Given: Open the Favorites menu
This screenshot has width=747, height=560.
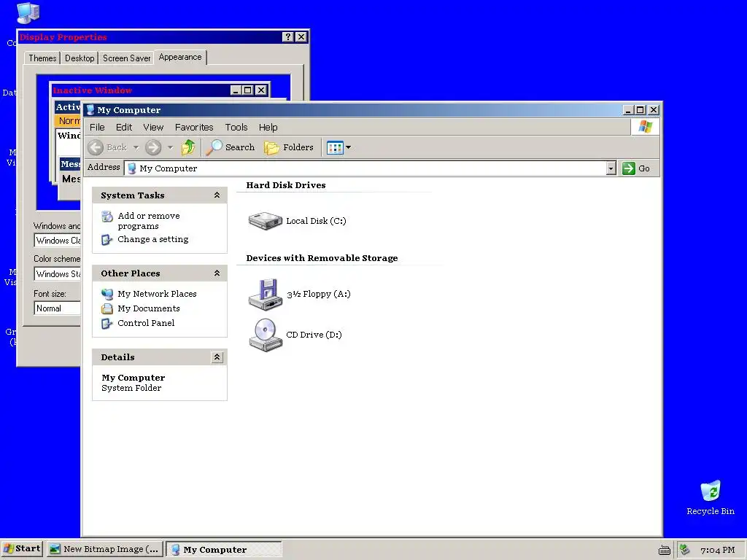Looking at the screenshot, I should pyautogui.click(x=194, y=127).
